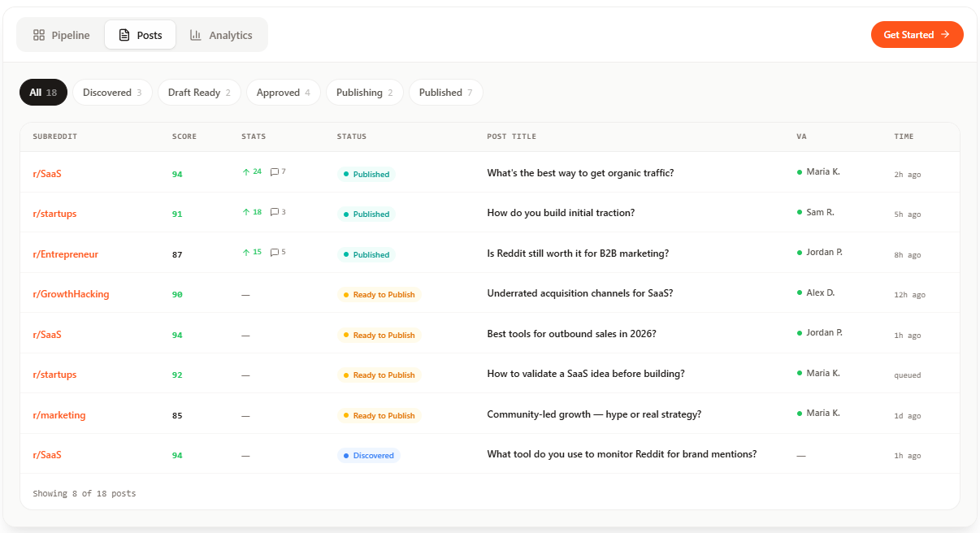
Task: Click the comment icon showing 7 comments
Action: click(275, 172)
